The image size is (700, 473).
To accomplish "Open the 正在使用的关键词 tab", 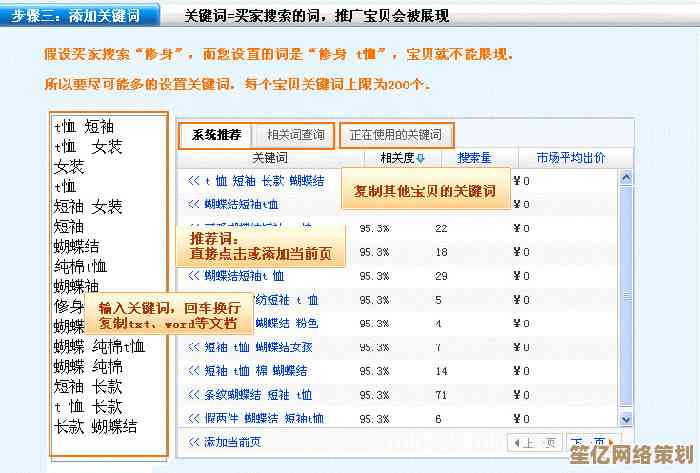I will pyautogui.click(x=396, y=135).
